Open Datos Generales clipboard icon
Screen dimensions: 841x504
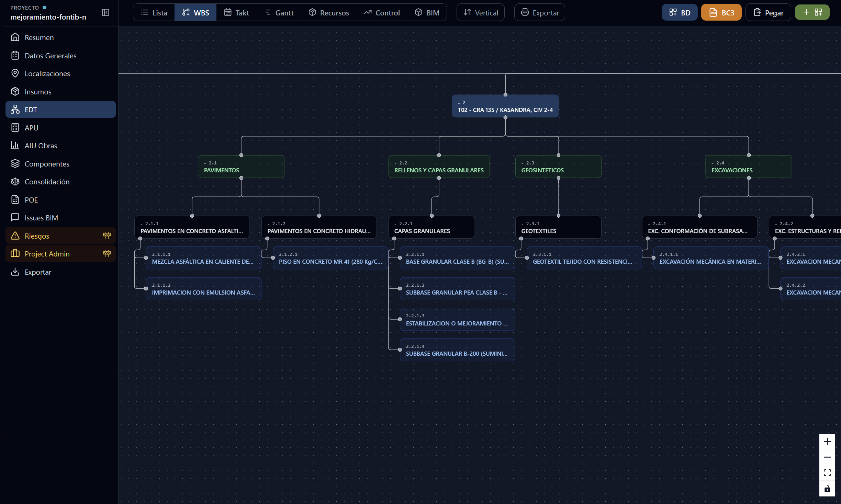15,55
